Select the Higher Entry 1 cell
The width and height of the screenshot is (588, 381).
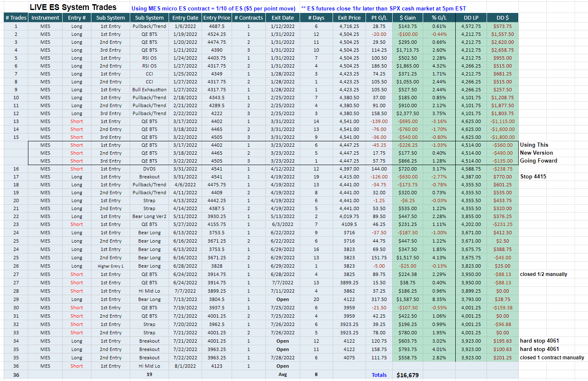pyautogui.click(x=111, y=266)
